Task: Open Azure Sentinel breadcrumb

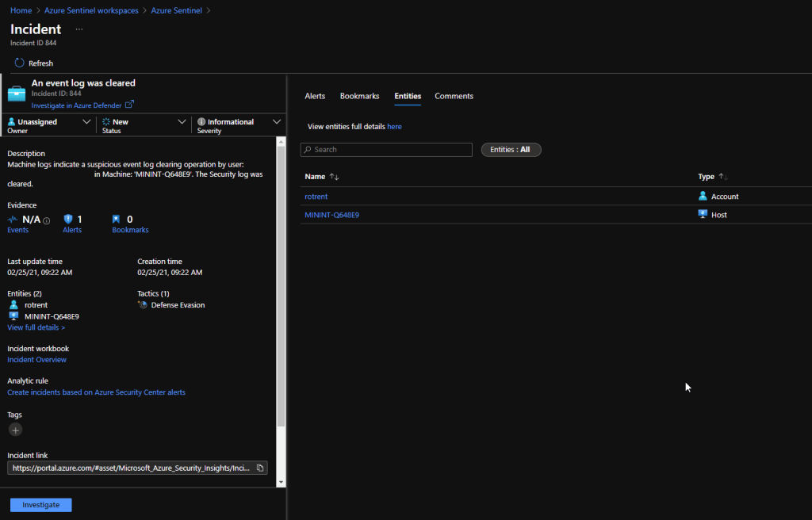Action: tap(177, 10)
